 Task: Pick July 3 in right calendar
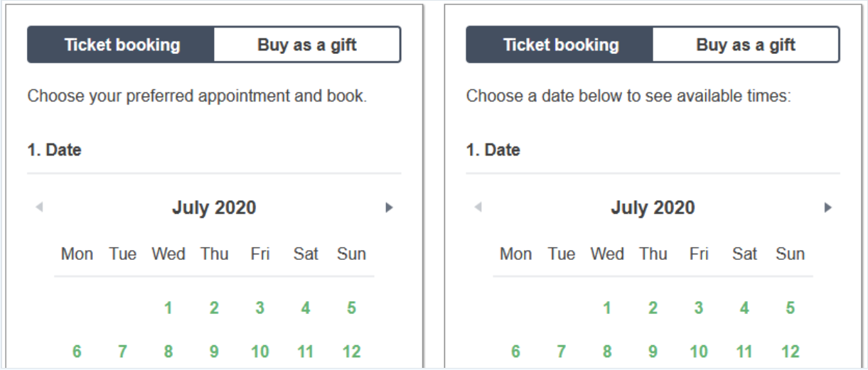[x=699, y=308]
